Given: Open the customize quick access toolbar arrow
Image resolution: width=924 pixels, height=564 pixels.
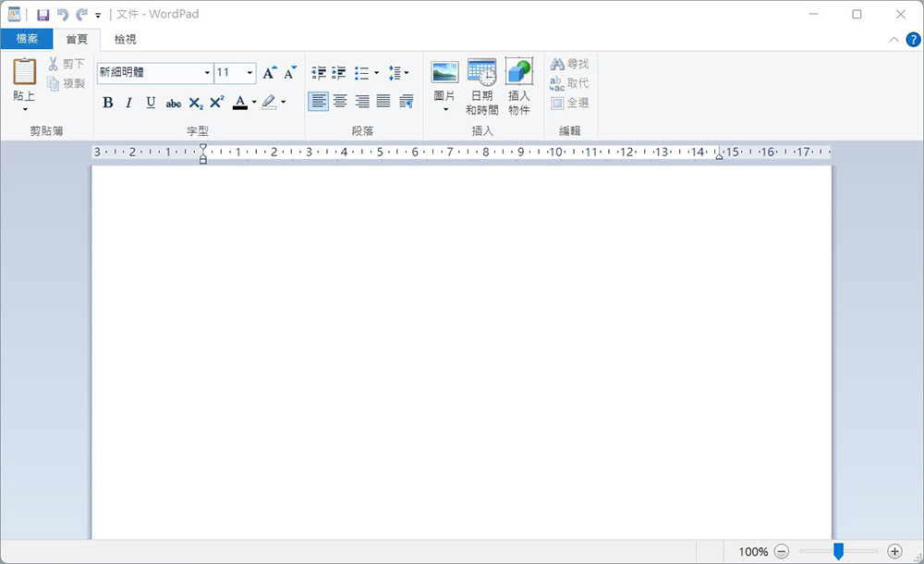Looking at the screenshot, I should tap(98, 16).
